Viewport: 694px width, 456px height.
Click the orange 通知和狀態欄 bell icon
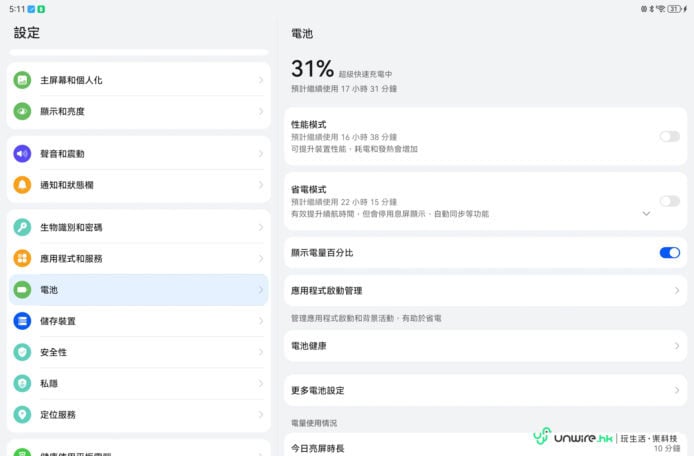[22, 185]
